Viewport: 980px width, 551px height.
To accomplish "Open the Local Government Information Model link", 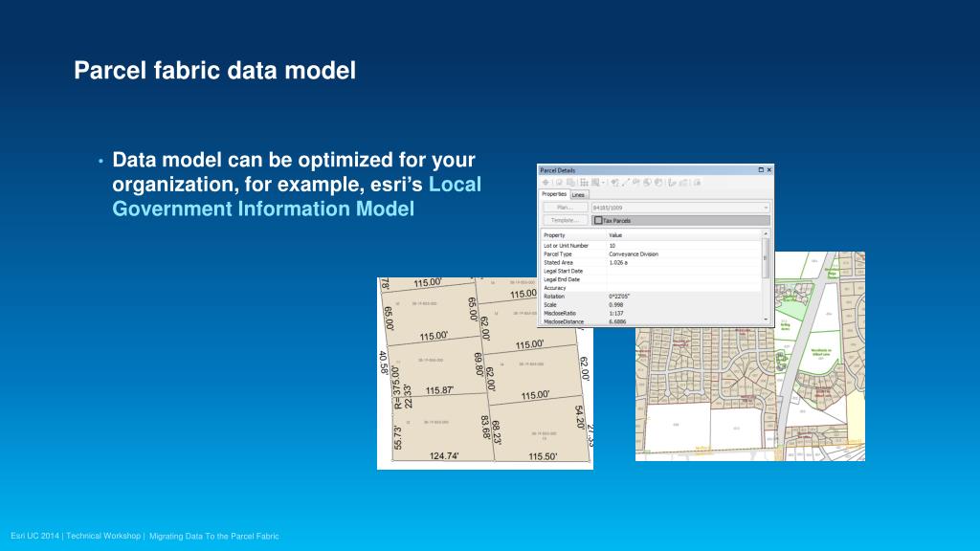I will coord(297,196).
